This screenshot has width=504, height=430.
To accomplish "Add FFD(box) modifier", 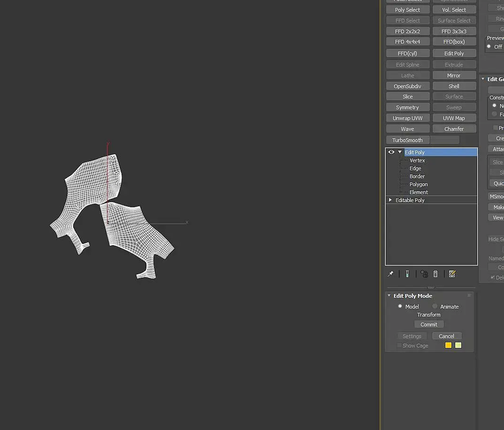I will [x=454, y=42].
